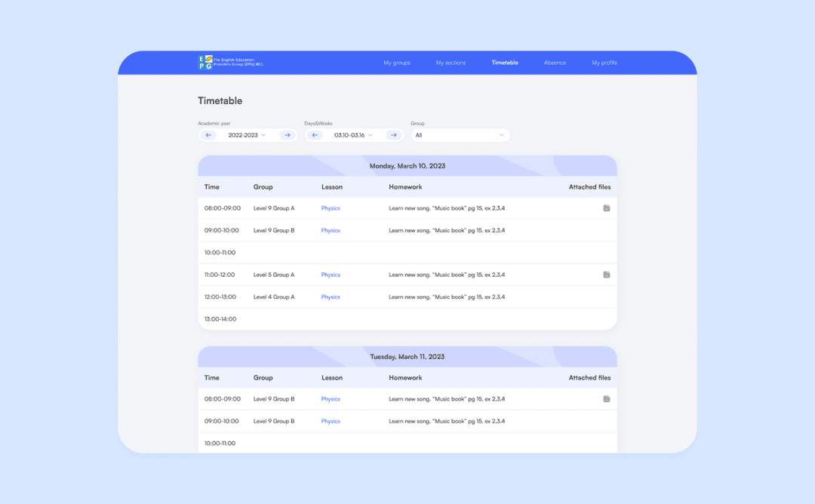Open Physics link for Monday 11:00-12:00
This screenshot has height=504, width=815.
tap(331, 275)
